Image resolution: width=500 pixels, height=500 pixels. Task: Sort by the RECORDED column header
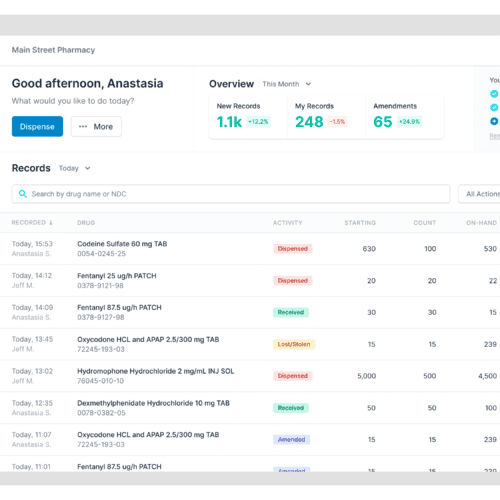click(x=32, y=223)
